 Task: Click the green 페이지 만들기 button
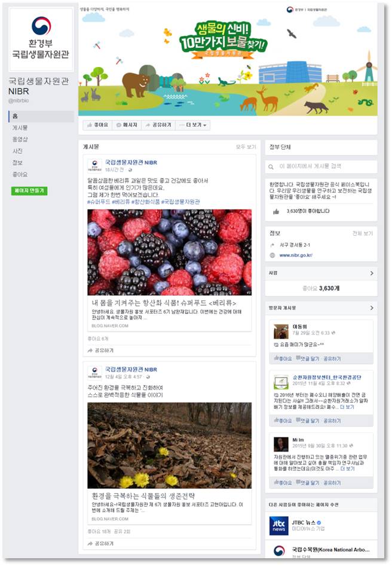click(29, 191)
